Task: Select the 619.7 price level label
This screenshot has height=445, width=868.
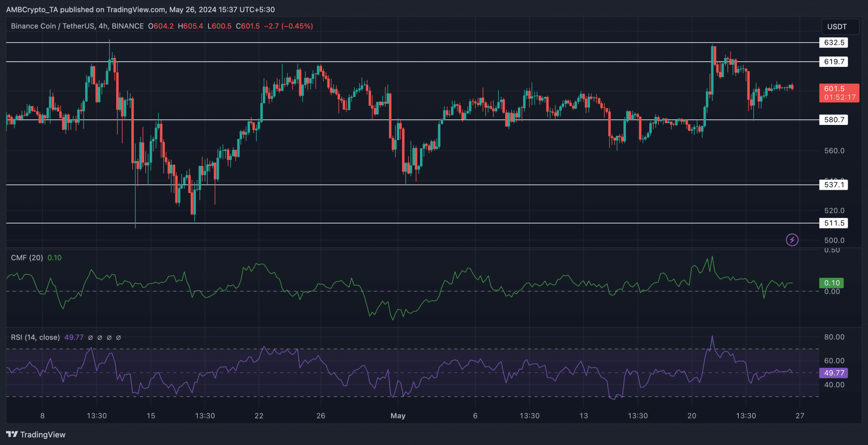Action: pyautogui.click(x=833, y=62)
